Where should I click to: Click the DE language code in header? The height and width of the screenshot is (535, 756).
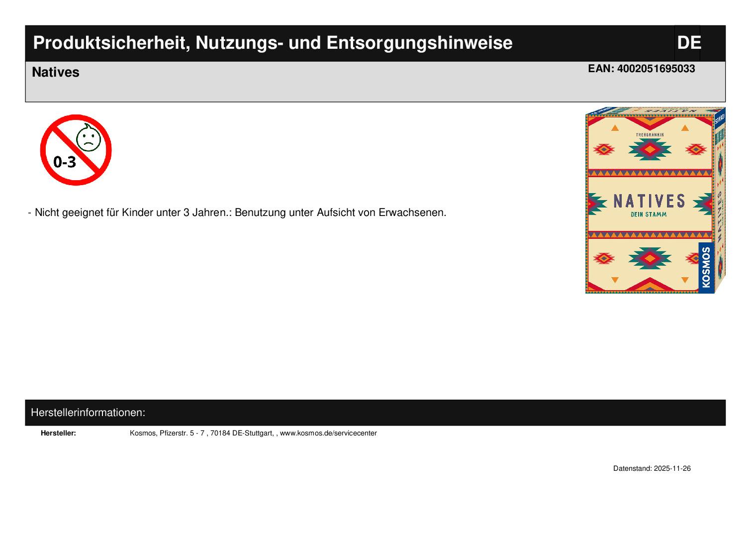(x=688, y=43)
